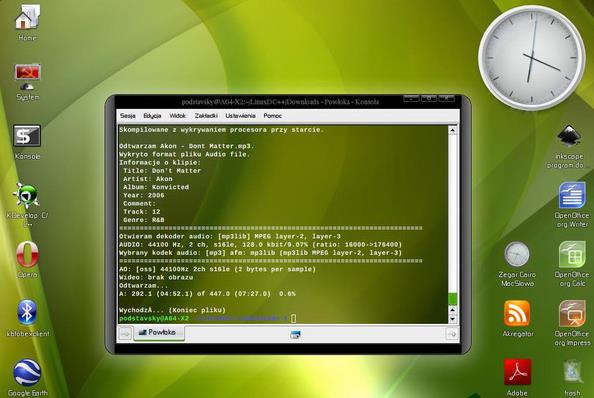
Task: Click the 'Genre: R&B' line
Action: point(144,220)
